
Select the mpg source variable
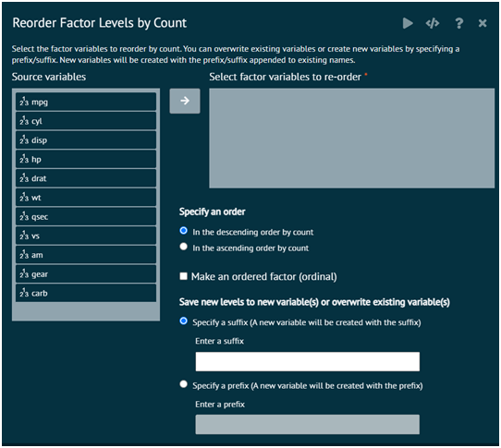[86, 102]
